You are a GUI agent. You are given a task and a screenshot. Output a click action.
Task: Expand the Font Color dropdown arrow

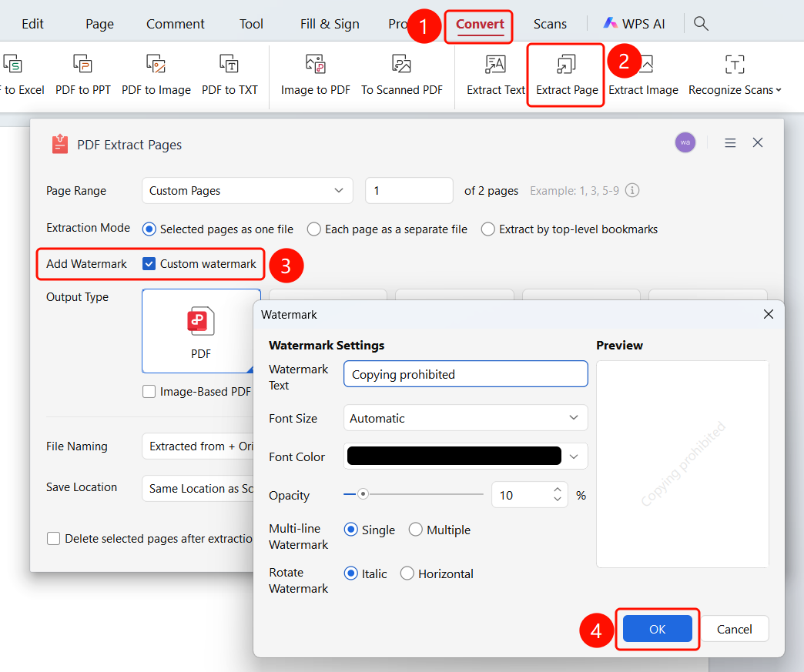pos(574,456)
